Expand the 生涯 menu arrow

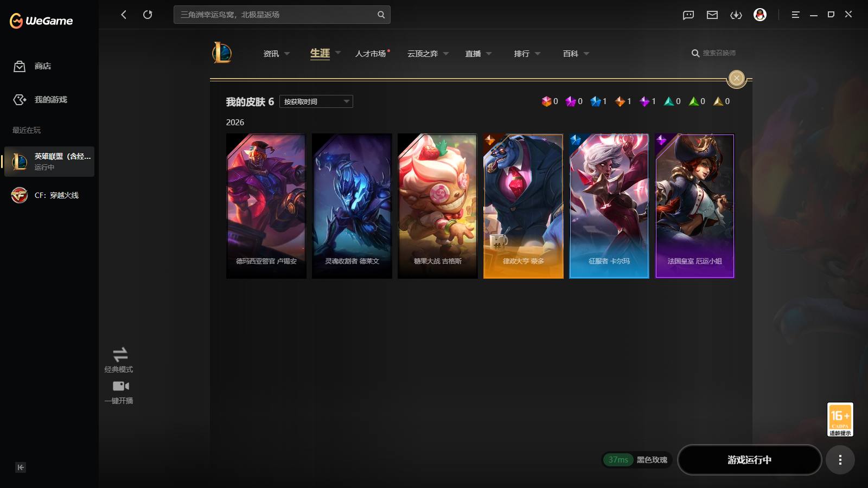pyautogui.click(x=338, y=53)
